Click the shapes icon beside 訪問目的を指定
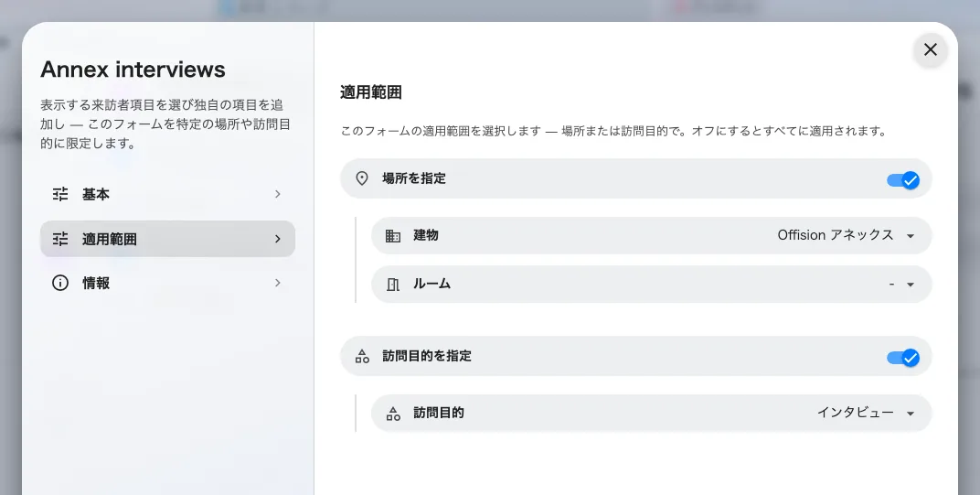The height and width of the screenshot is (495, 980). point(362,357)
